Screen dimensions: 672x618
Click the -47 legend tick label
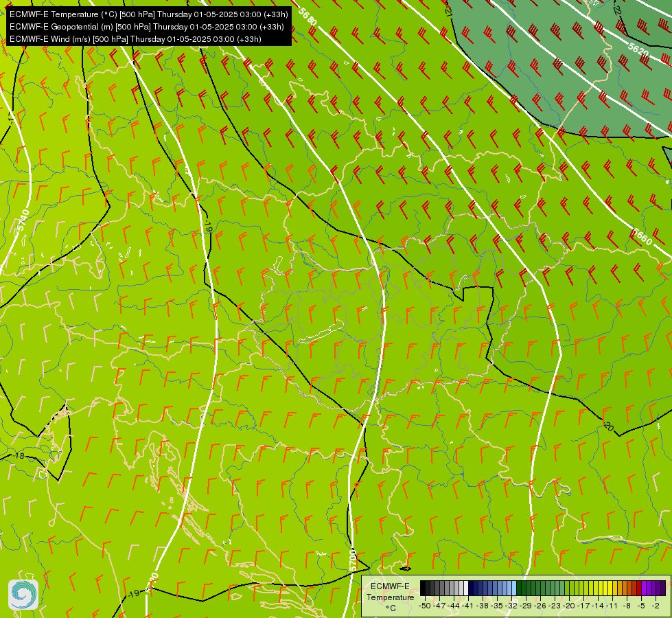tap(439, 606)
